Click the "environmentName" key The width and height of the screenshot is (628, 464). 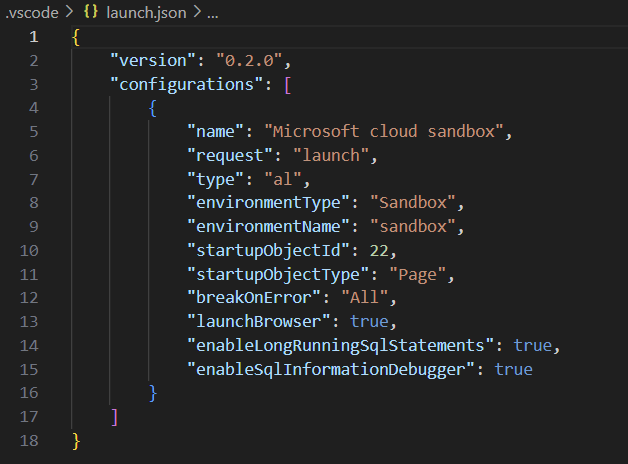click(x=268, y=227)
